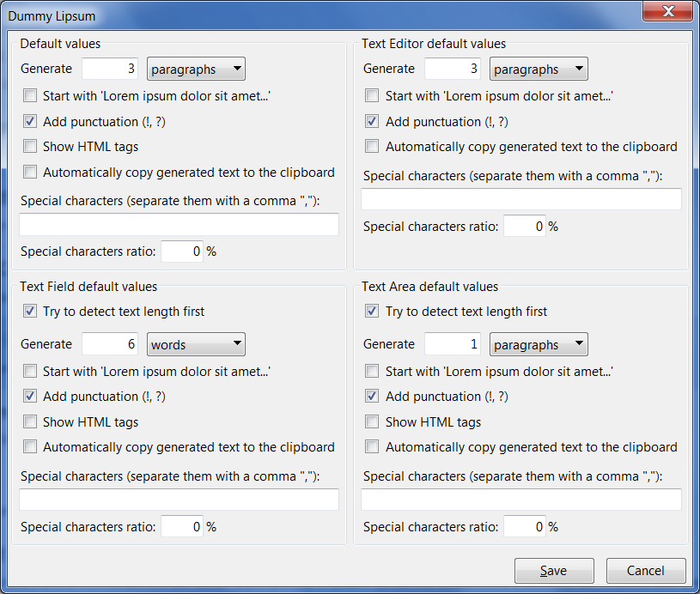The width and height of the screenshot is (700, 594).
Task: Check 'Show HTML tags' under Default values
Action: (31, 147)
